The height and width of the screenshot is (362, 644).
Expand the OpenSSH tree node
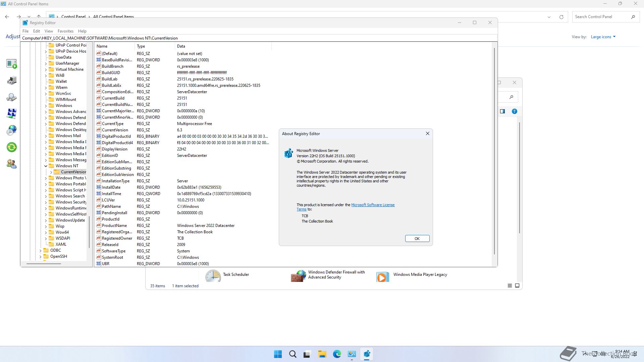tap(40, 256)
